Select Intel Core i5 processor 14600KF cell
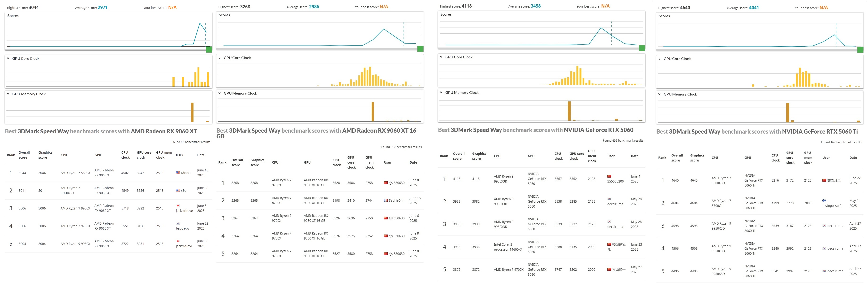 click(508, 247)
